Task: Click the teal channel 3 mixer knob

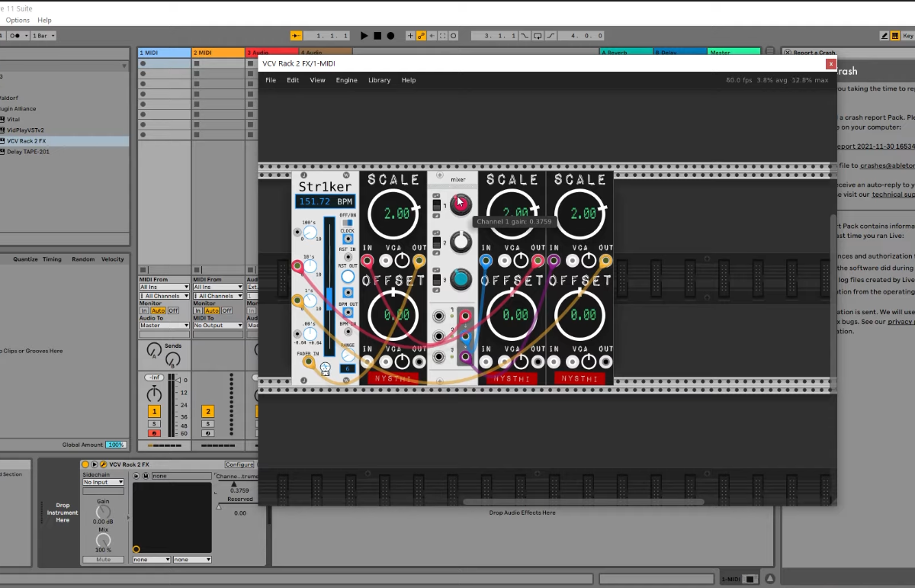Action: pos(460,280)
